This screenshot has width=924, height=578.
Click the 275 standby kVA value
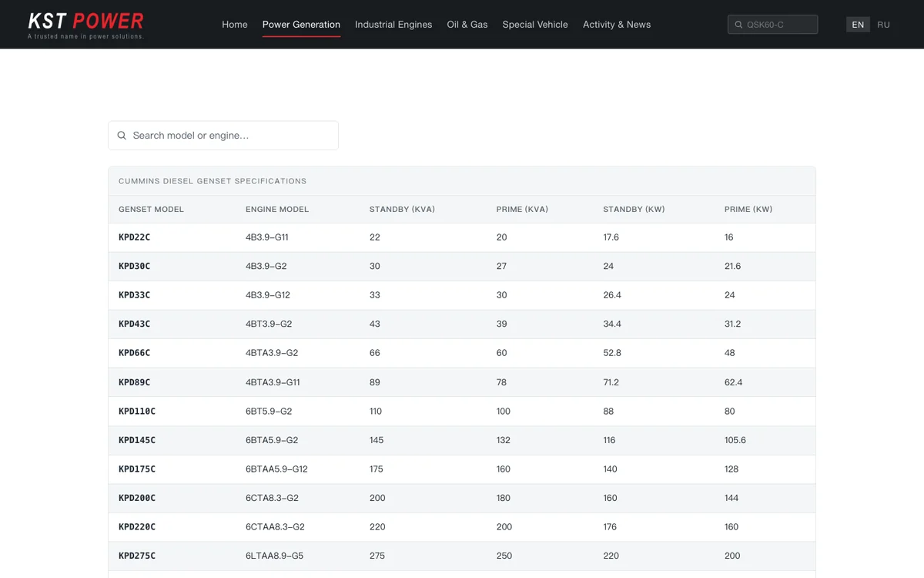(377, 556)
